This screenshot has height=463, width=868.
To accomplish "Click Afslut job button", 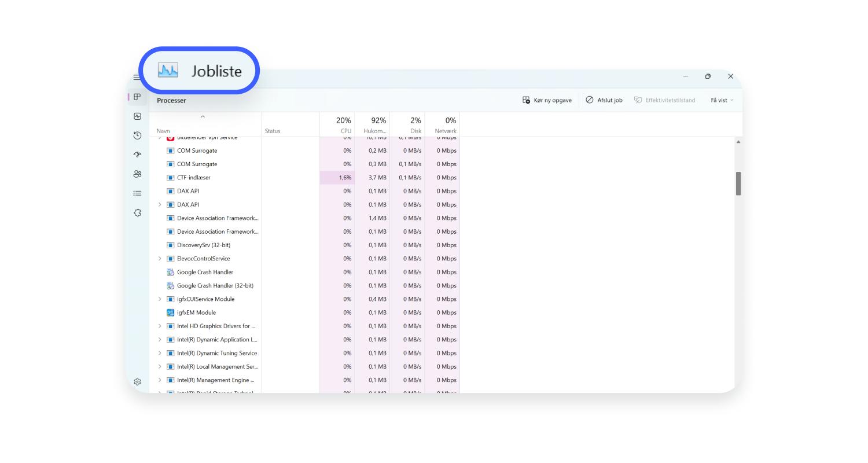I will tap(604, 100).
